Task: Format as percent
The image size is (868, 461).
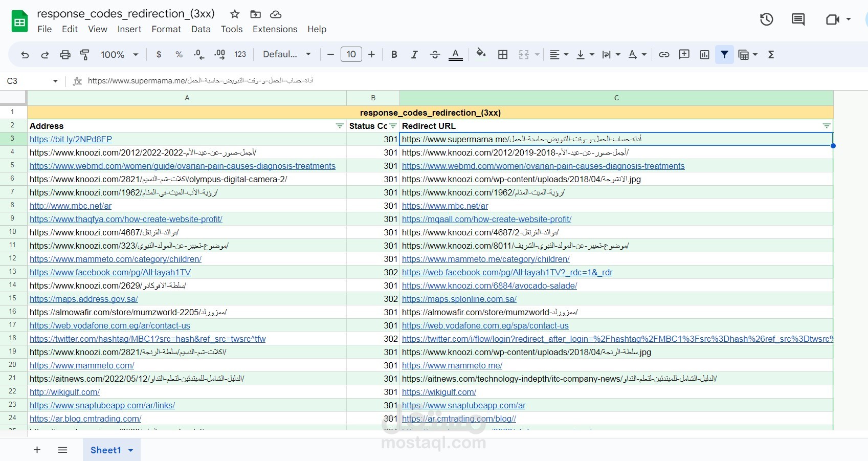Action: pyautogui.click(x=179, y=55)
